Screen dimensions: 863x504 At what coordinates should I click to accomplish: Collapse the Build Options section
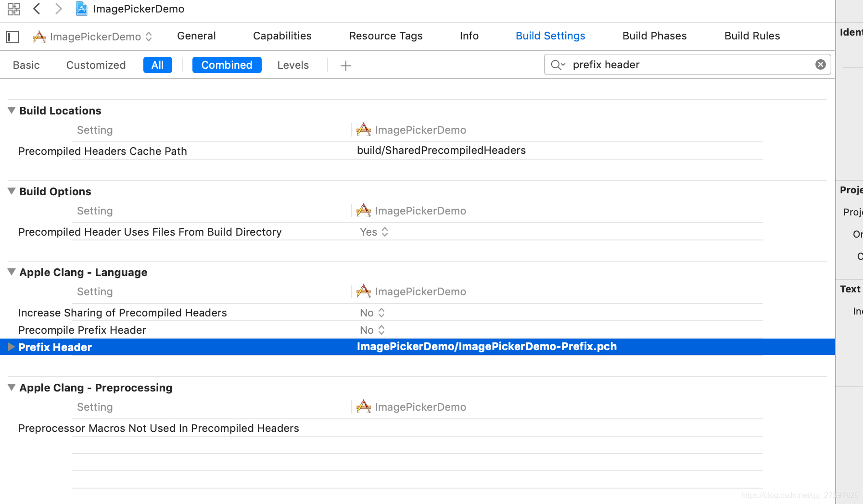tap(12, 191)
